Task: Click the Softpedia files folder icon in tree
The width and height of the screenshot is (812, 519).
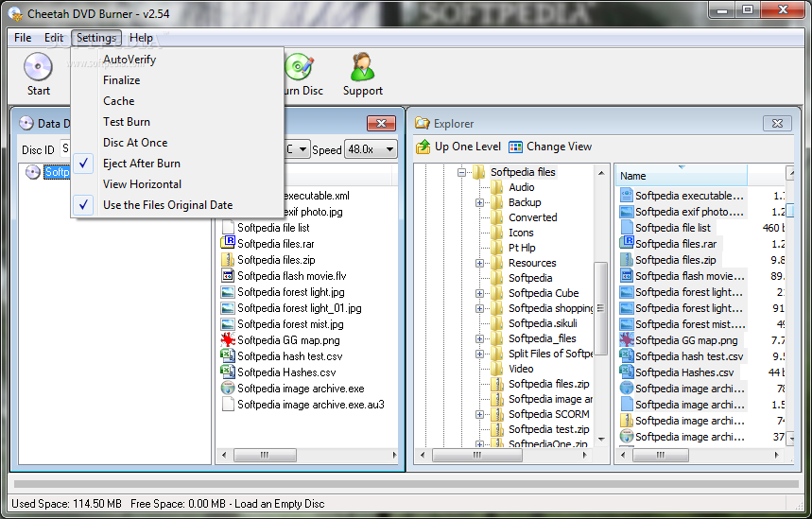Action: coord(479,172)
